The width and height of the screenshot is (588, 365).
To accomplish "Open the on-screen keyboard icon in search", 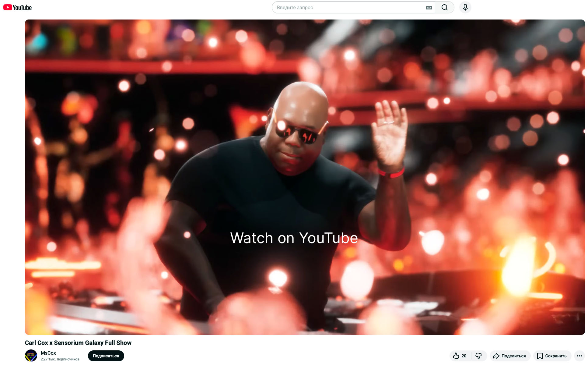I will [429, 8].
